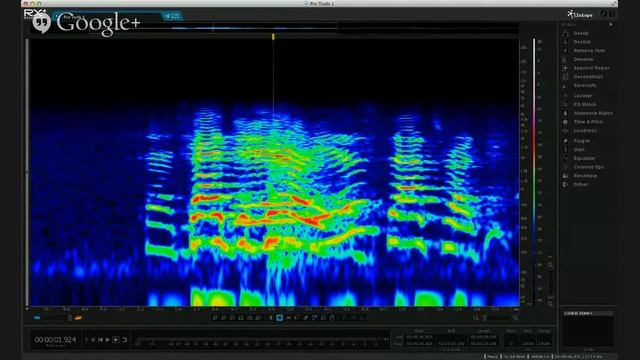This screenshot has width=640, height=360.
Task: Open the Declip module
Action: click(581, 33)
